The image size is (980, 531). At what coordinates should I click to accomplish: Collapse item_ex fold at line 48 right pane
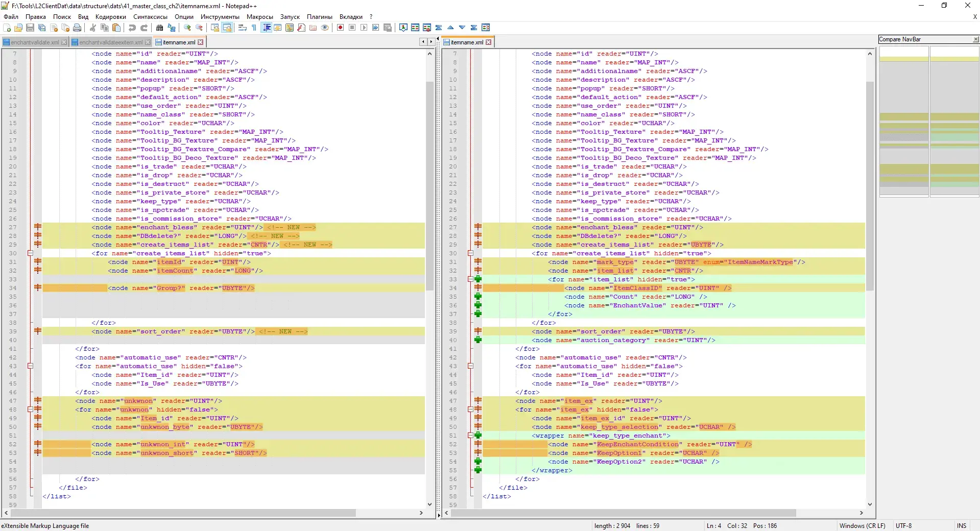[x=470, y=409]
